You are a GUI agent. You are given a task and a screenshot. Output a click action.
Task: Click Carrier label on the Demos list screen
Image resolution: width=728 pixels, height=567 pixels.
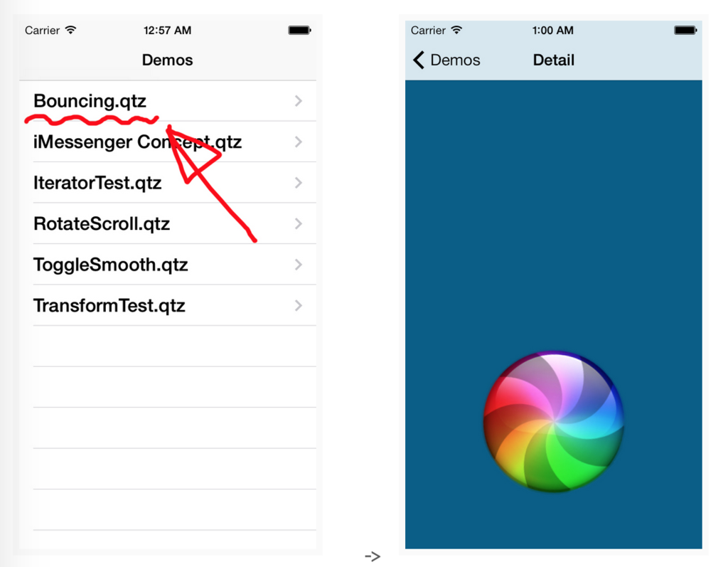click(42, 30)
